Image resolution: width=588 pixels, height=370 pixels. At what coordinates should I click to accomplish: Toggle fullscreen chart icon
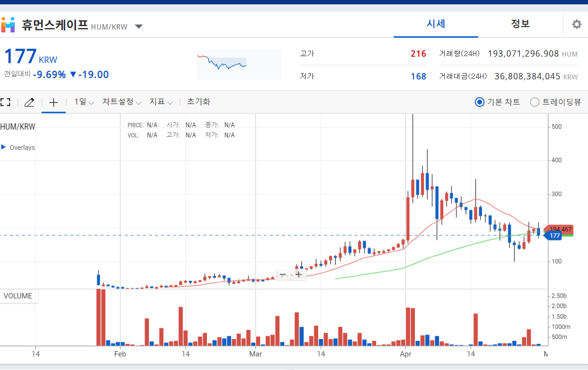tap(5, 102)
